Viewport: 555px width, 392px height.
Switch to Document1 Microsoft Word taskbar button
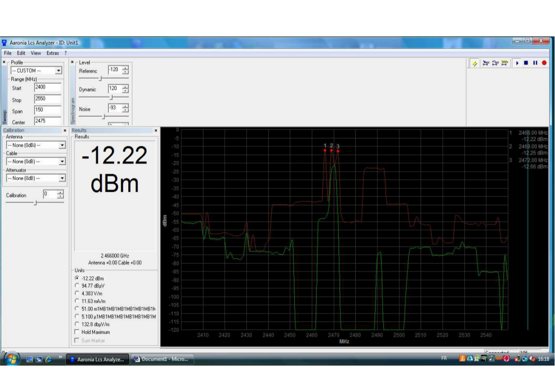coord(162,359)
